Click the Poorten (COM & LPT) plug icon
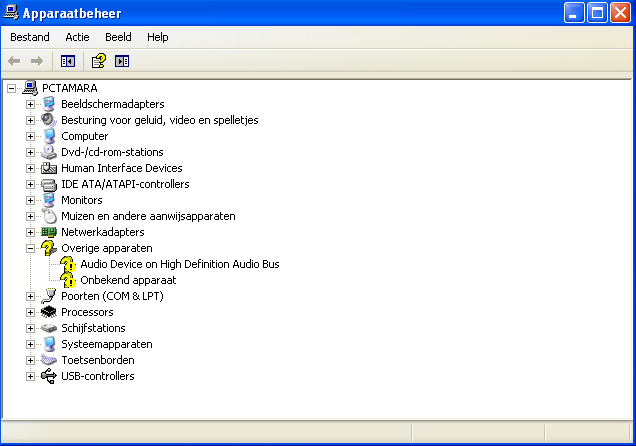Screen dimensions: 636x446 point(49,296)
